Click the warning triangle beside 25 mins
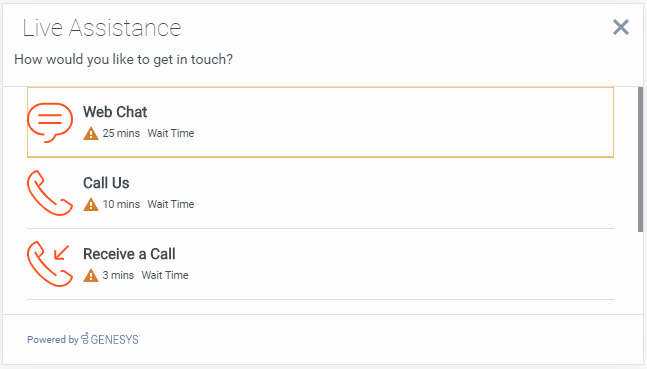This screenshot has height=369, width=647. click(x=91, y=134)
